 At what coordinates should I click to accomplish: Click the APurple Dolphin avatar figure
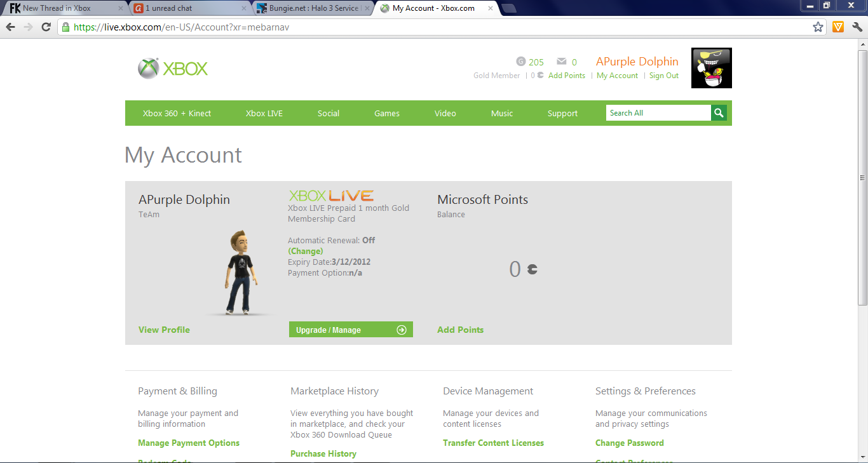[x=240, y=272]
